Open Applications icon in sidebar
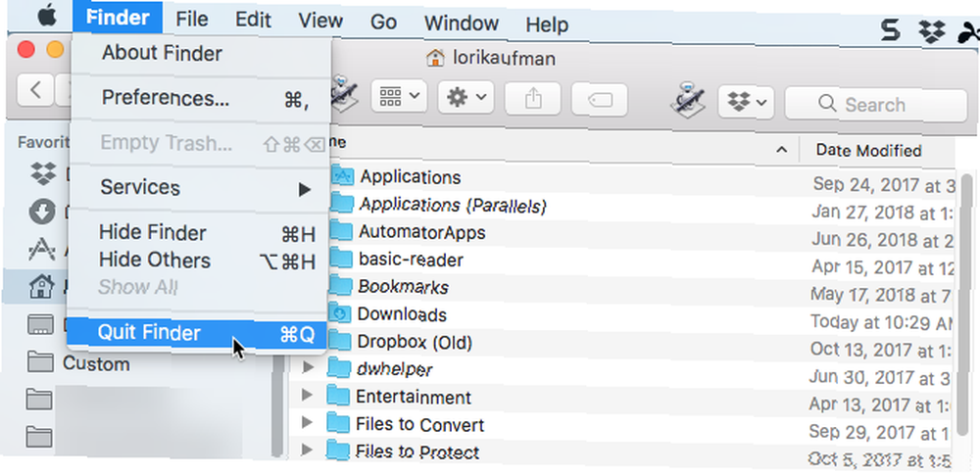 pyautogui.click(x=41, y=250)
